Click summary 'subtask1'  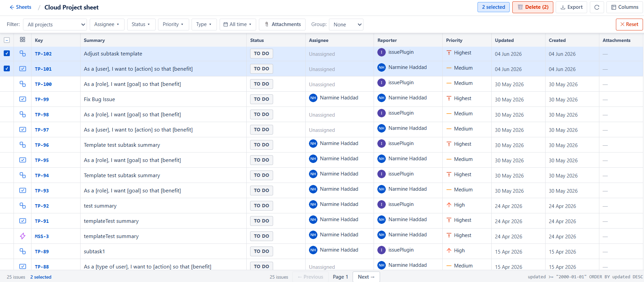click(x=94, y=252)
